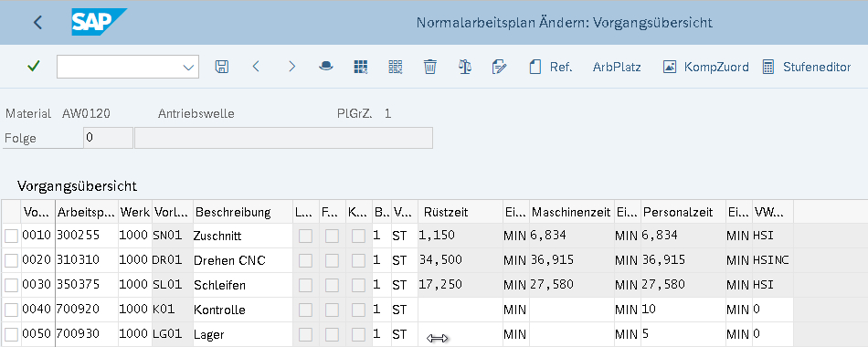868x347 pixels.
Task: Click Maschinenzeit value 27,580
Action: [572, 285]
